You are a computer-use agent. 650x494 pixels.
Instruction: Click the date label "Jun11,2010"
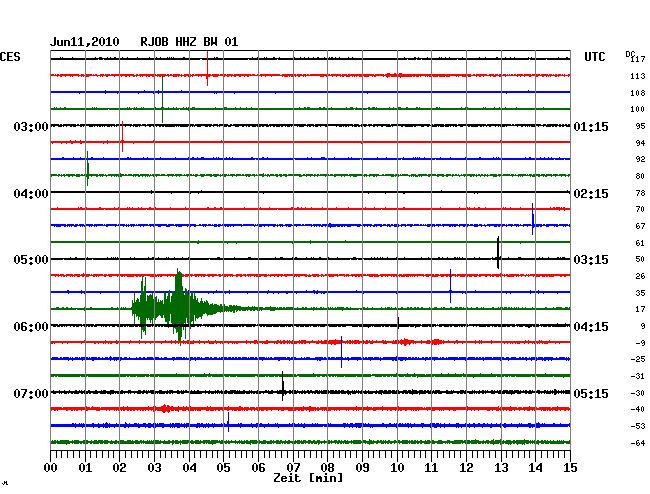tap(85, 42)
